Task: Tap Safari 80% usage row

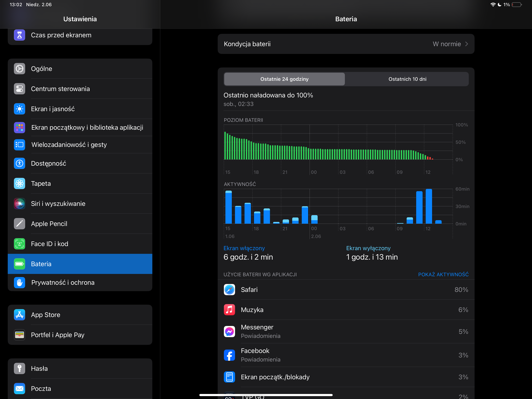Action: click(x=346, y=290)
